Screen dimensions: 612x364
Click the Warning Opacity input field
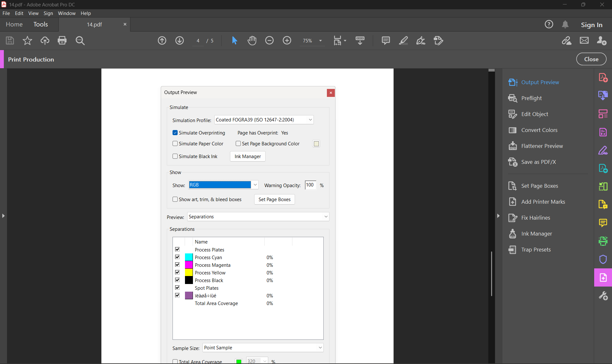[311, 185]
